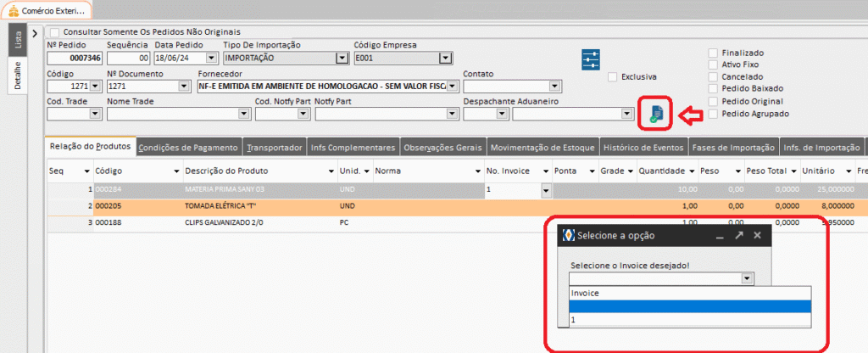Viewport: 868px width, 353px height.
Task: Enable the Pedido Agrupado checkbox
Action: [713, 114]
